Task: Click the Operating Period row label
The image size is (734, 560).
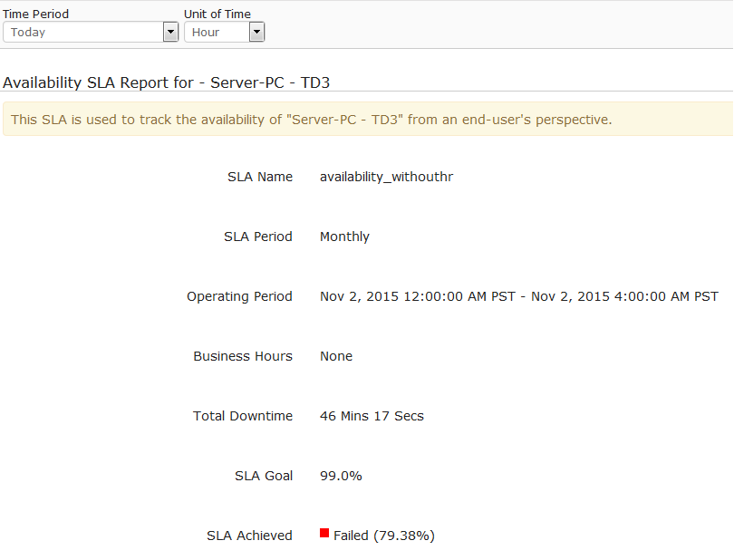Action: coord(239,296)
